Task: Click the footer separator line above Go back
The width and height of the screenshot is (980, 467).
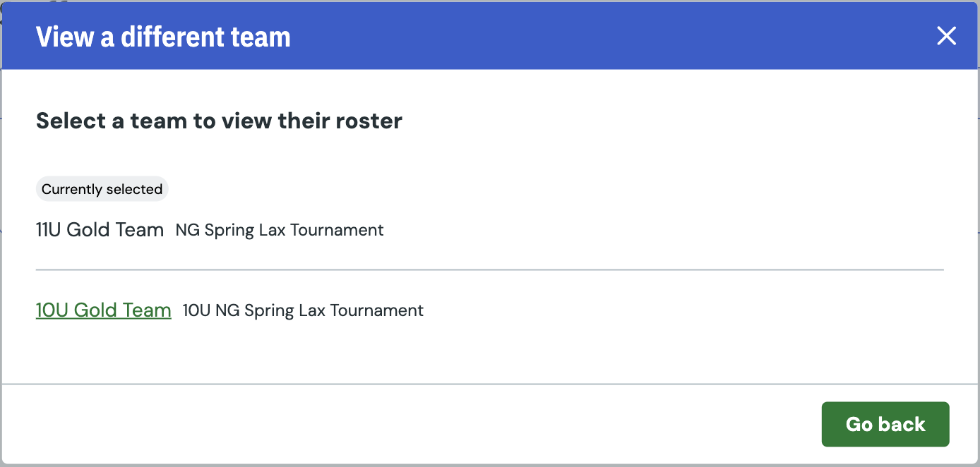Action: click(x=489, y=384)
